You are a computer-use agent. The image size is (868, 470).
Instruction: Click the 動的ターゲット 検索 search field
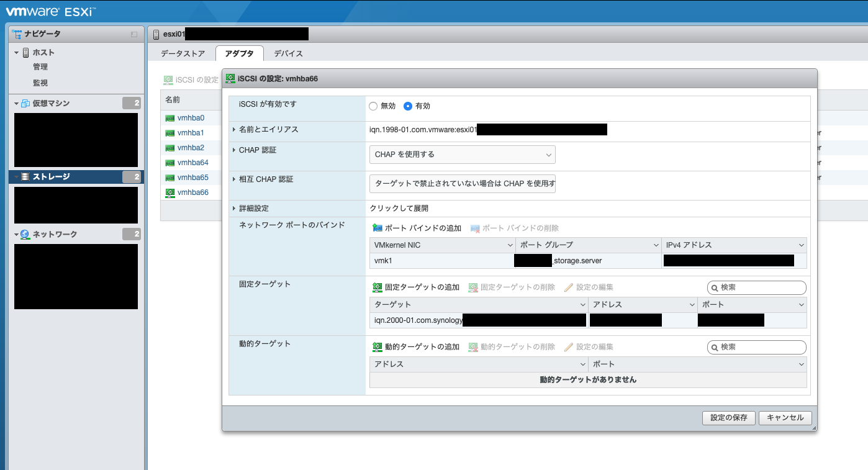pyautogui.click(x=757, y=347)
